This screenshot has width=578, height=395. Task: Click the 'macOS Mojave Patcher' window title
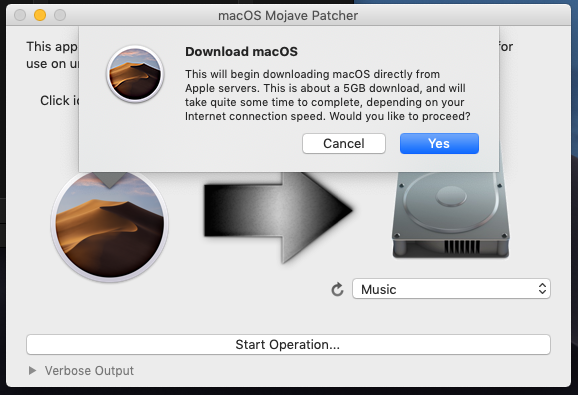pos(288,15)
